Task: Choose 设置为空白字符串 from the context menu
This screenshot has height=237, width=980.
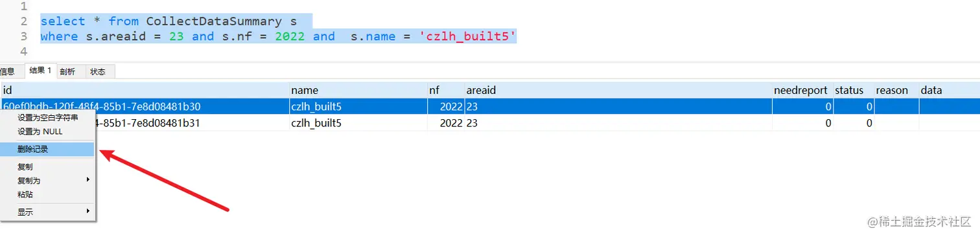Action: (49, 117)
